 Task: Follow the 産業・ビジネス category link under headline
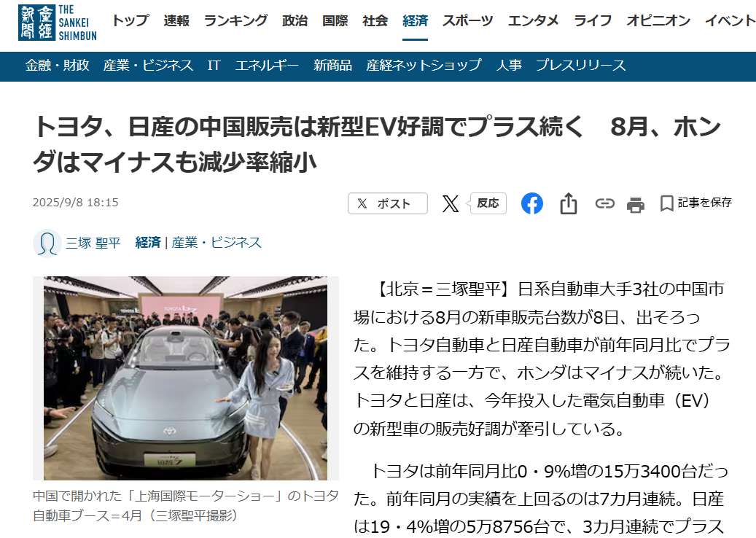coord(216,243)
